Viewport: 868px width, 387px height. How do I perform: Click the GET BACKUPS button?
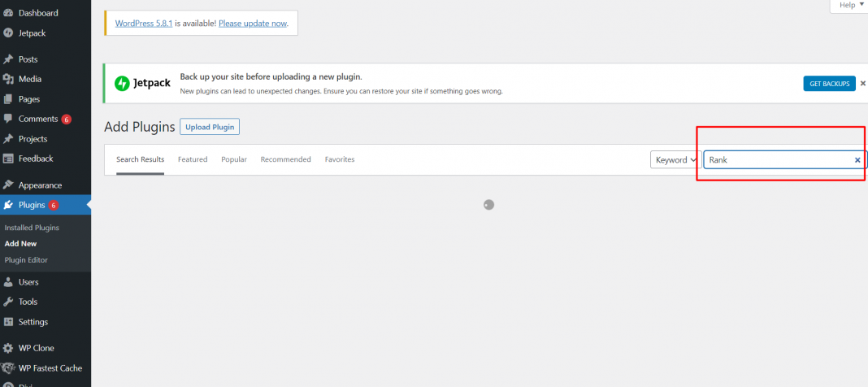829,84
